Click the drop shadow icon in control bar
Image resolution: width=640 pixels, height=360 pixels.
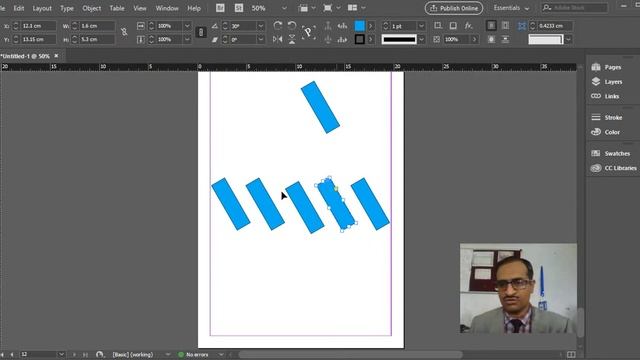coord(453,25)
